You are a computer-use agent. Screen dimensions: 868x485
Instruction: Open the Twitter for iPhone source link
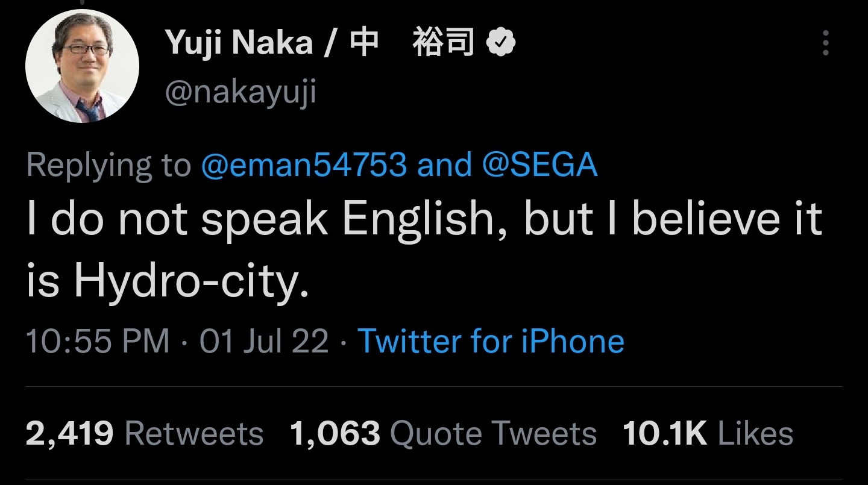pos(491,341)
